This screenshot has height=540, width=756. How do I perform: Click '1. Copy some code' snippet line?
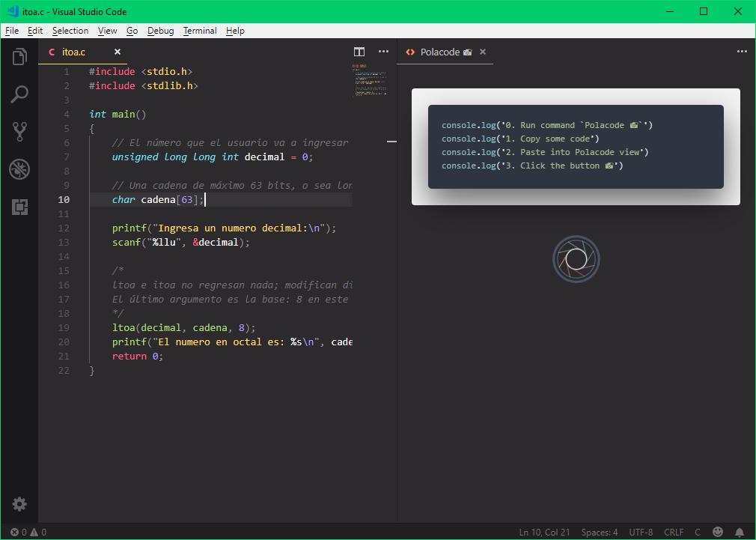point(520,139)
